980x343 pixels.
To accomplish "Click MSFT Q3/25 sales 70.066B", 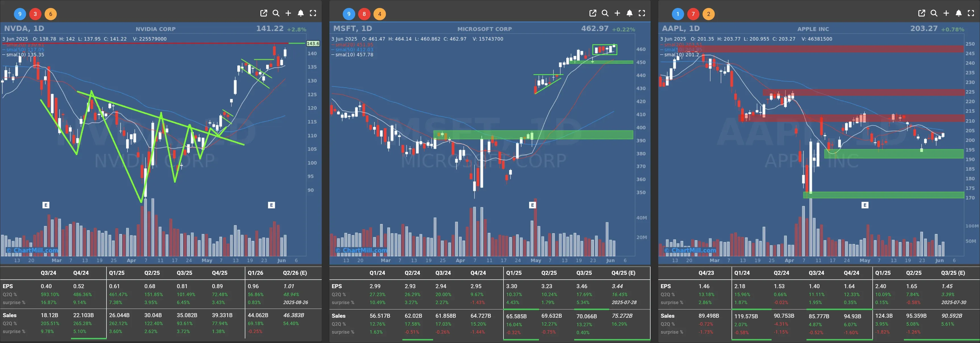I will pos(586,316).
